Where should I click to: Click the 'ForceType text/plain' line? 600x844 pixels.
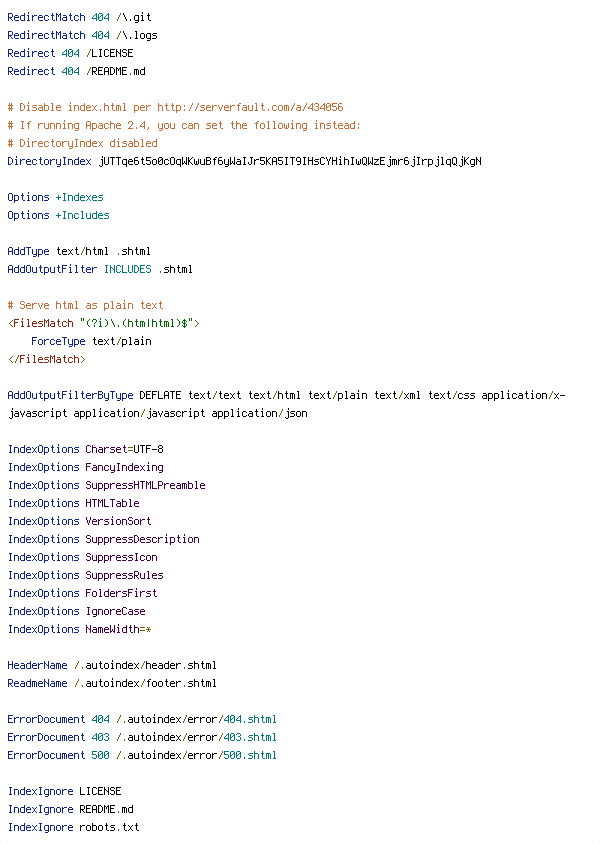91,341
